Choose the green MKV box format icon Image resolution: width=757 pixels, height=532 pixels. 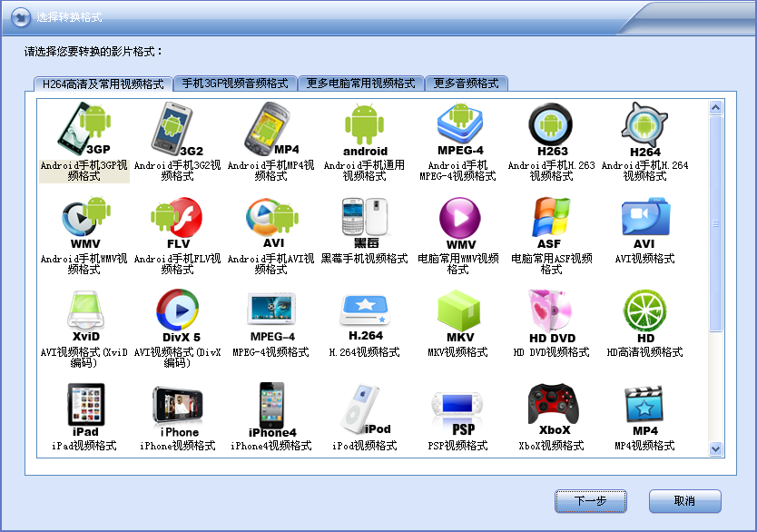coord(458,316)
